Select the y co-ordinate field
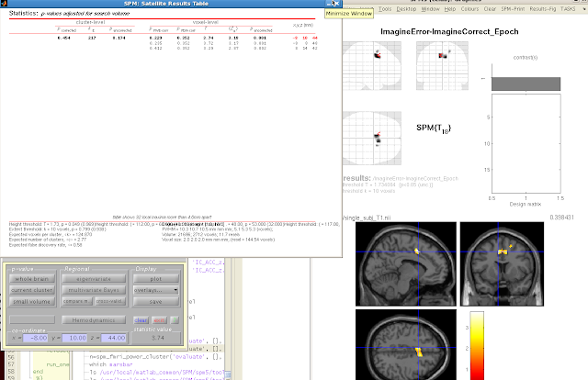The width and height of the screenshot is (588, 380). tap(74, 338)
